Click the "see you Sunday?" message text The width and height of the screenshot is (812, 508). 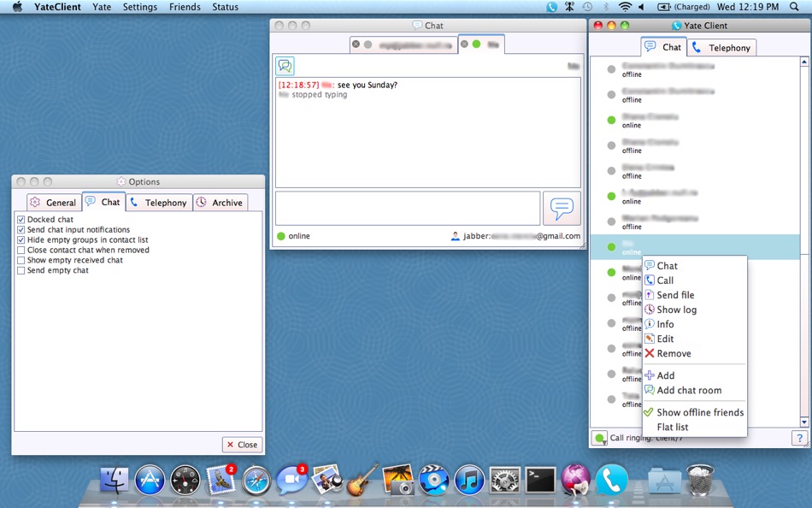368,85
